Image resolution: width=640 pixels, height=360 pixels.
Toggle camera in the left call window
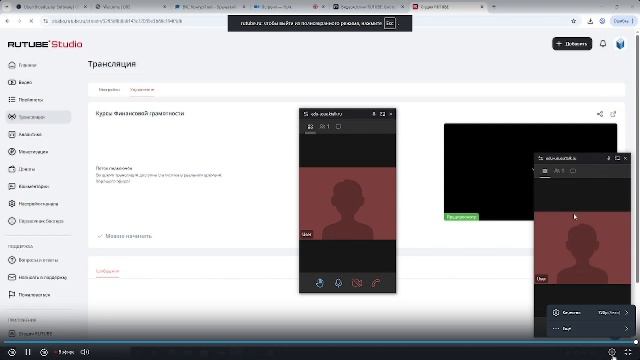[357, 282]
